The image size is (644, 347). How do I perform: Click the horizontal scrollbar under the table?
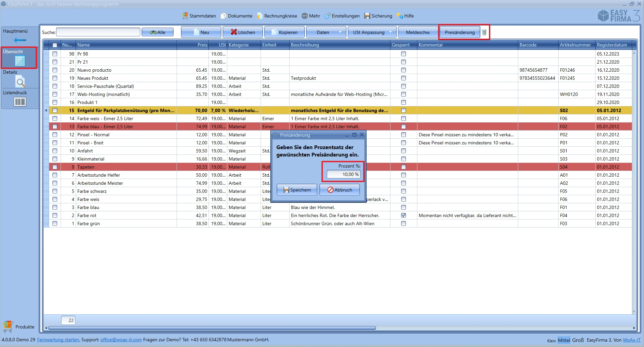pyautogui.click(x=212, y=328)
